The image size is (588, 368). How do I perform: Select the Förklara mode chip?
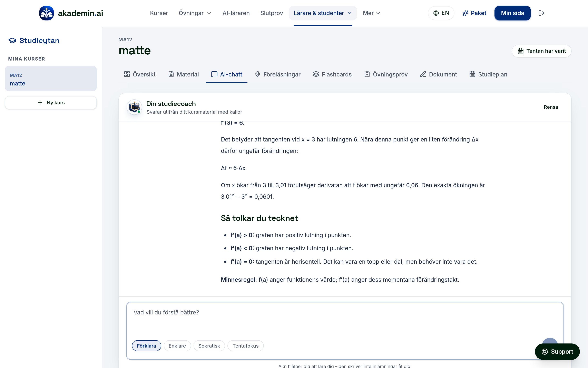(146, 346)
